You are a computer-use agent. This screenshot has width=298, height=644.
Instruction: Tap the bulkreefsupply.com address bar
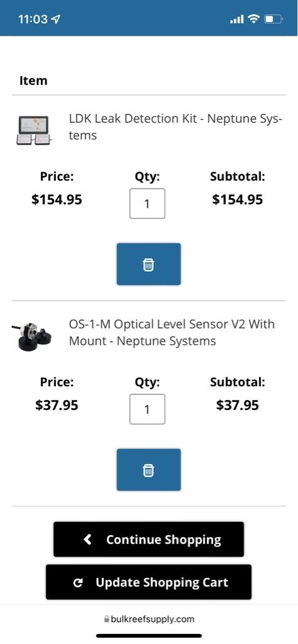coord(149,619)
